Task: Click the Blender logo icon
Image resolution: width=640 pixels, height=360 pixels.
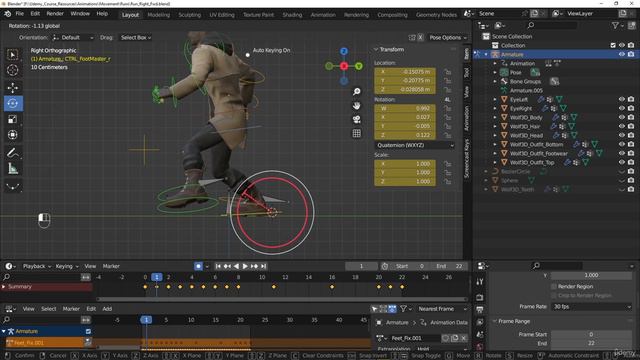Action: coord(7,13)
